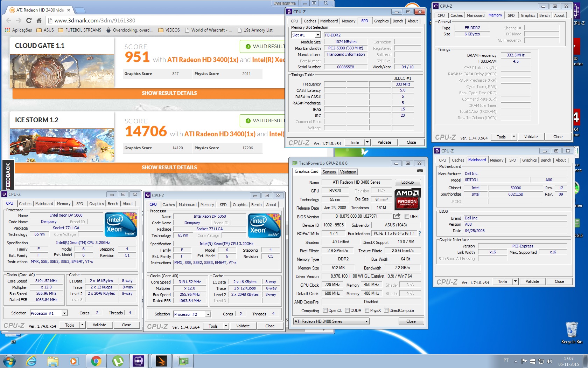The image size is (588, 368).
Task: Click Close button at GPU-Z bottom
Action: pyautogui.click(x=411, y=321)
